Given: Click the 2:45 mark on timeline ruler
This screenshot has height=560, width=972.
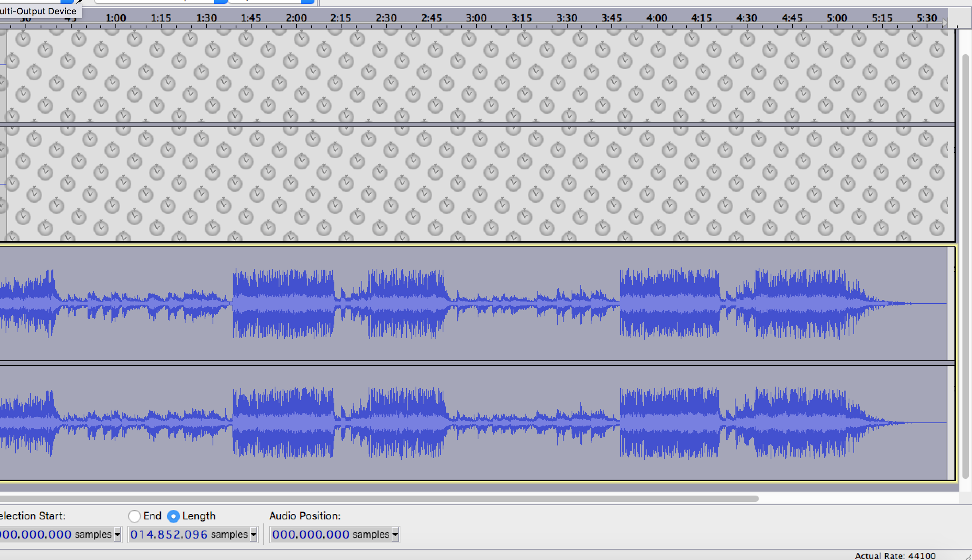Looking at the screenshot, I should (431, 18).
